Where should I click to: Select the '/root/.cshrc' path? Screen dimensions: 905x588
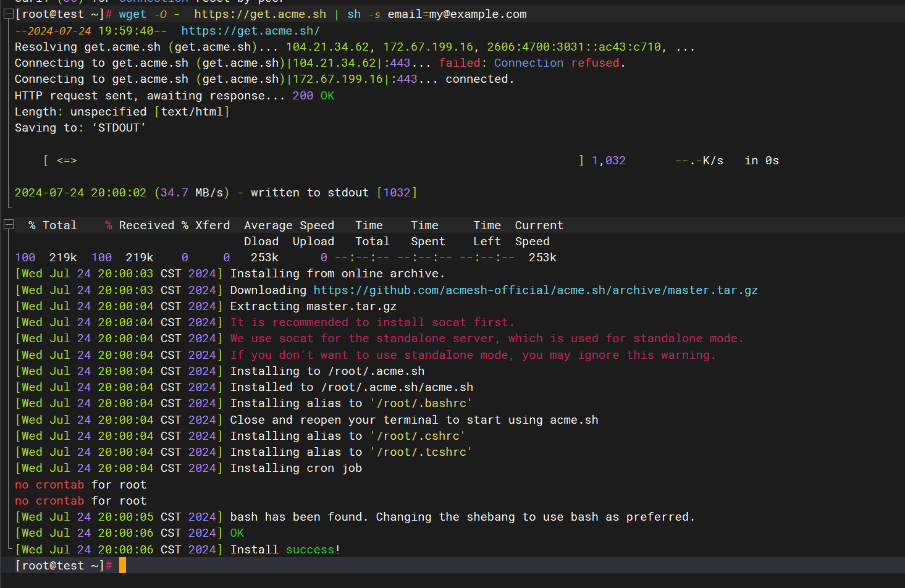pos(418,436)
